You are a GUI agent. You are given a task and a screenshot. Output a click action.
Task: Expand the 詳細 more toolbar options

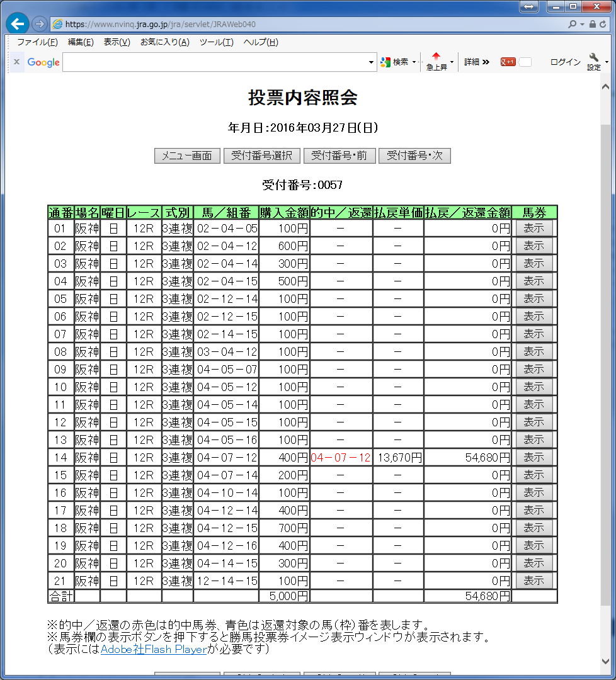(477, 62)
